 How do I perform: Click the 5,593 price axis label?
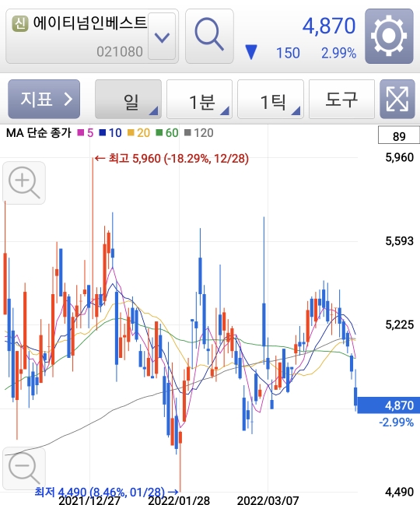click(x=400, y=241)
